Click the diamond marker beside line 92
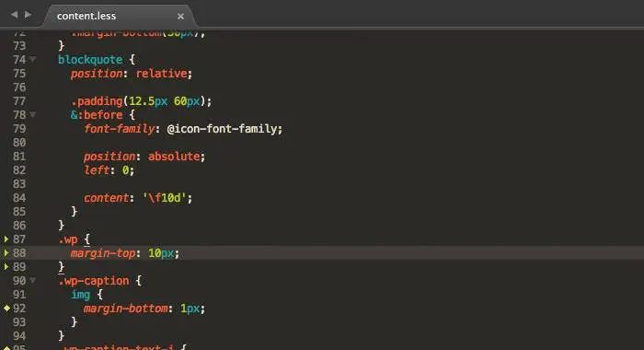 6,308
